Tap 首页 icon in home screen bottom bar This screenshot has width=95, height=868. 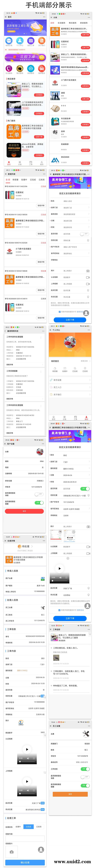[9, 163]
